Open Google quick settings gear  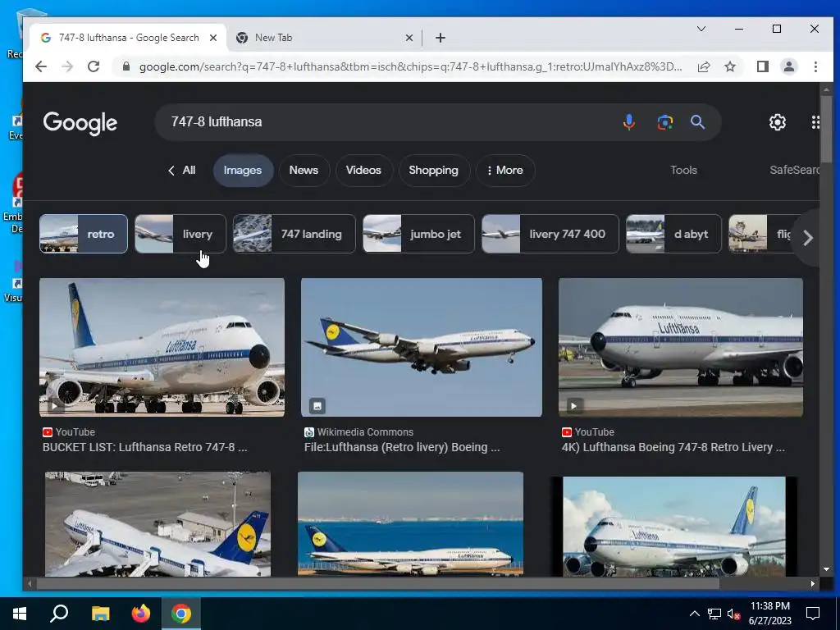point(778,122)
